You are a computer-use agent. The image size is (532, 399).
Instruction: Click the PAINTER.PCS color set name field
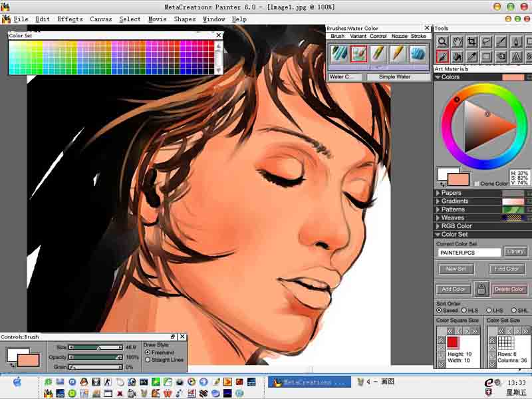point(469,253)
